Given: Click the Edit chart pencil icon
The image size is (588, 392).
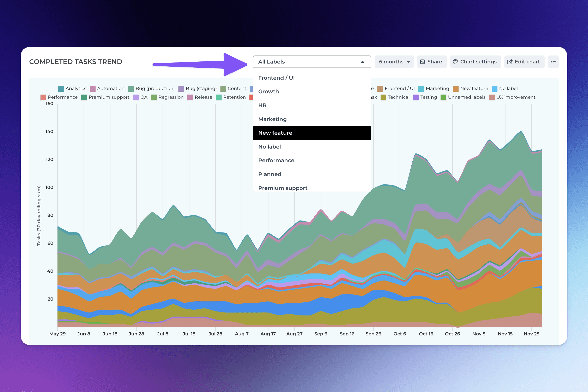Looking at the screenshot, I should click(x=510, y=62).
